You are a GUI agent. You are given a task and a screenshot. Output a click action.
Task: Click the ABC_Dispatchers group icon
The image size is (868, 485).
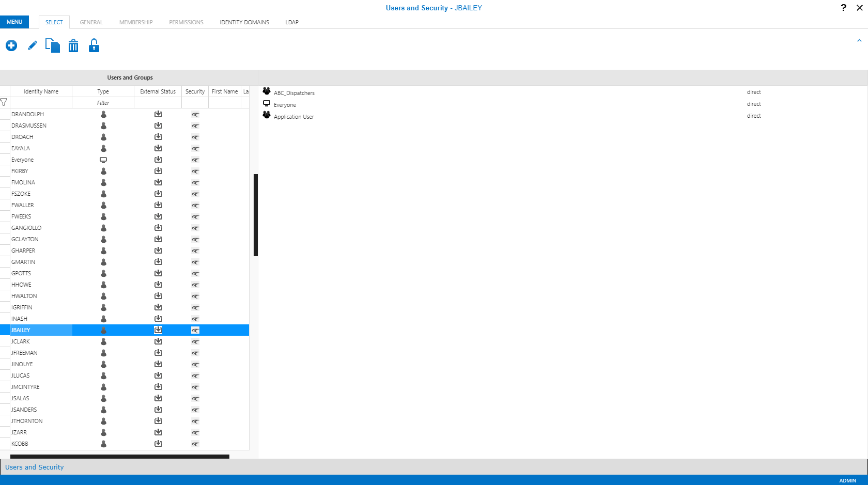(267, 91)
